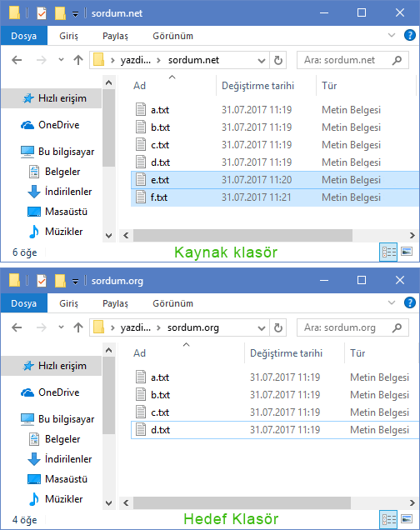Sort by Değiştirme tarihi in sordum.org window
The image size is (420, 530).
286,353
